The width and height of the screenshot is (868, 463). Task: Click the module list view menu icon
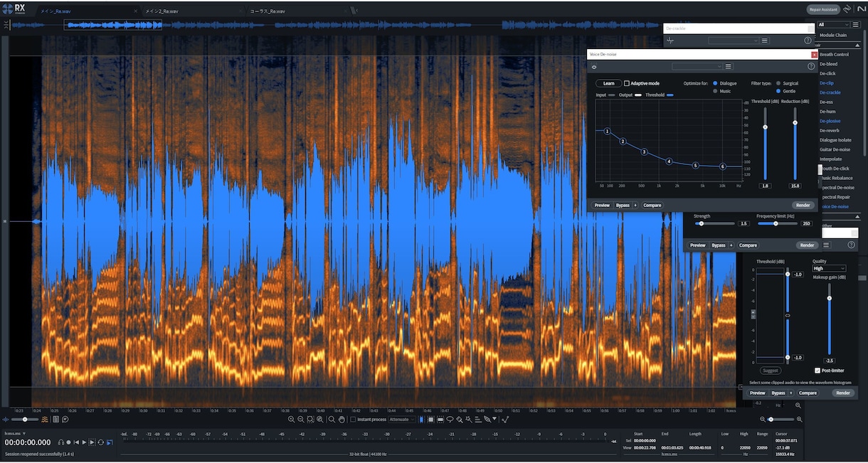(855, 25)
